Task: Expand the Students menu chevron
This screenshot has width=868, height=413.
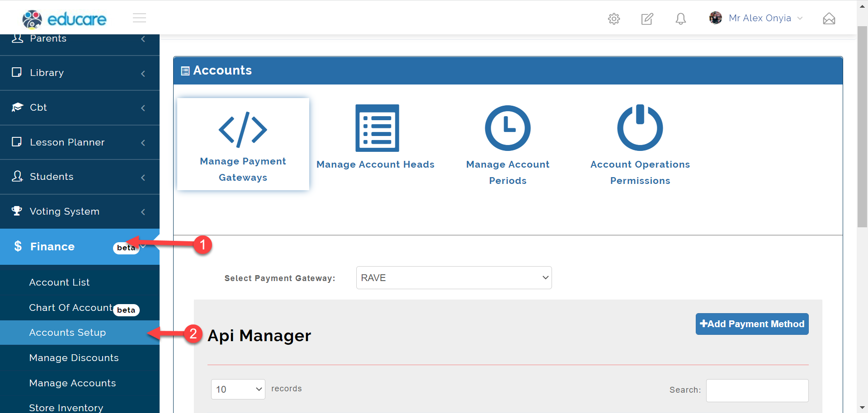Action: point(143,177)
